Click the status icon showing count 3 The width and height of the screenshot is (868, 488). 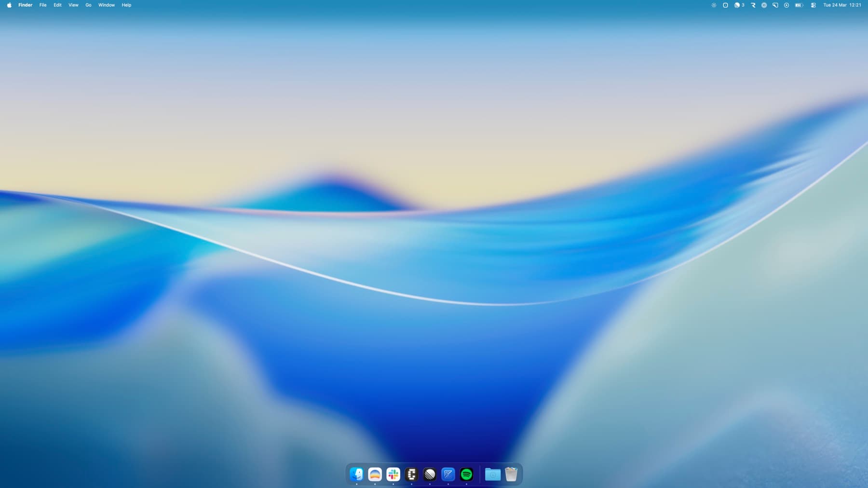point(738,5)
